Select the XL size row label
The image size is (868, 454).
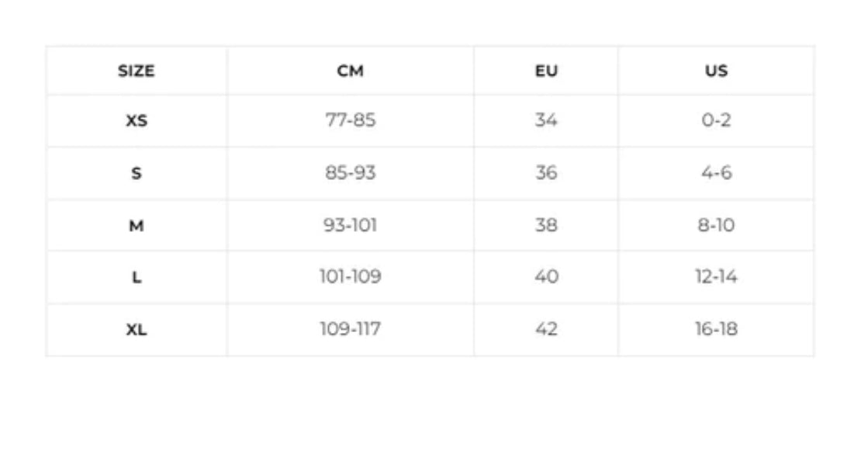136,330
